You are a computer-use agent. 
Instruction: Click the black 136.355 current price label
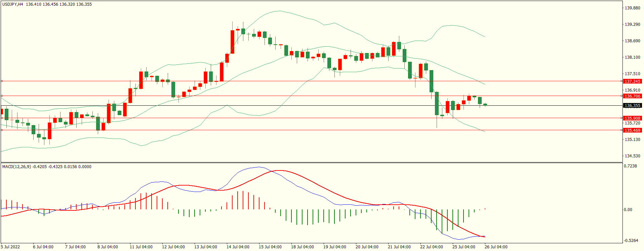click(x=632, y=106)
